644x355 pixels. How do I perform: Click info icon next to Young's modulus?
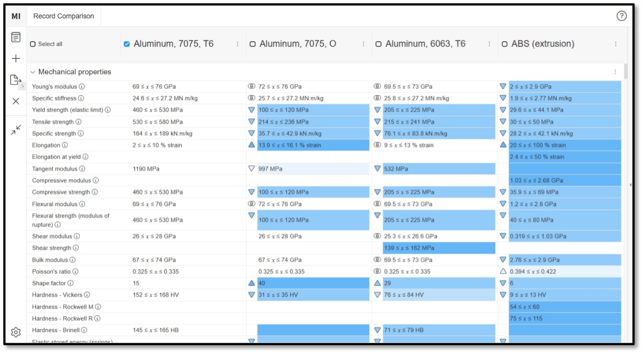[x=82, y=86]
